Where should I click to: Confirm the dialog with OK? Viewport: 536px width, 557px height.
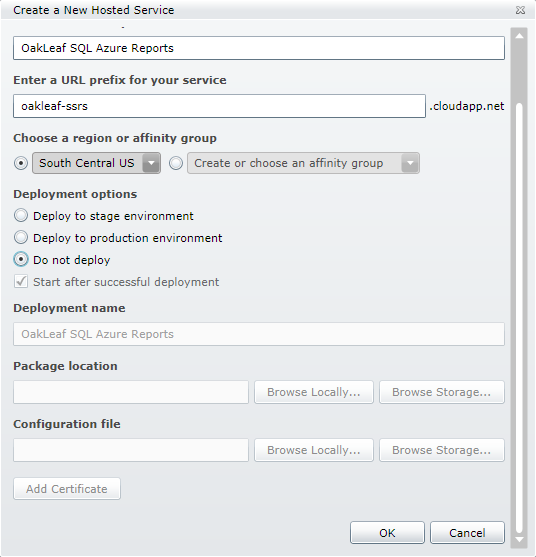[387, 532]
